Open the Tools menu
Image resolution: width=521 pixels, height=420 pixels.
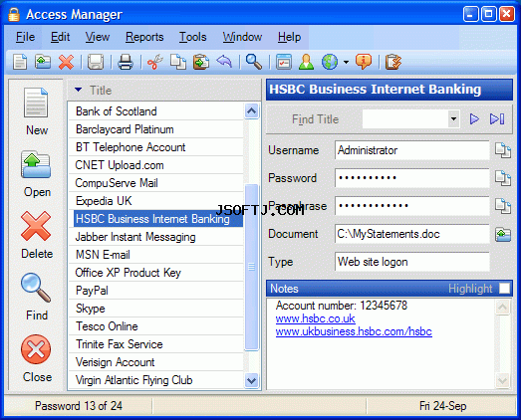point(192,37)
